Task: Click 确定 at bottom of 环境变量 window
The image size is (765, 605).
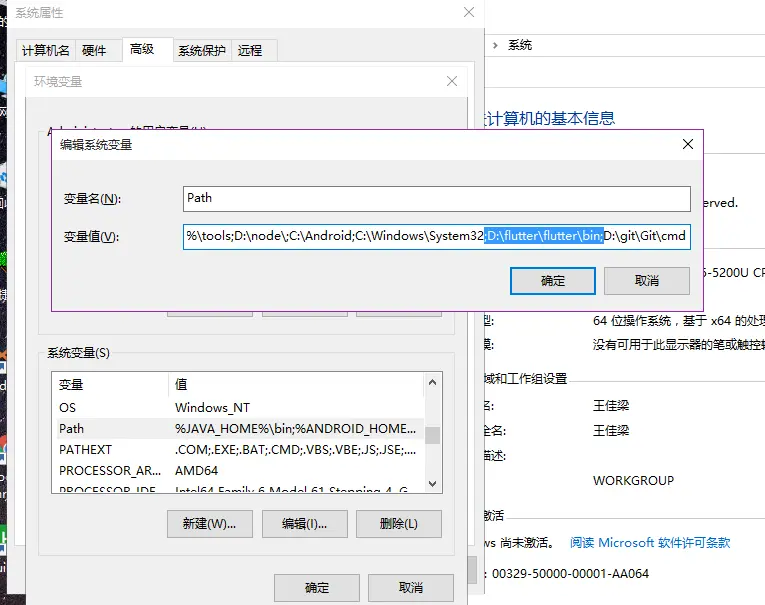Action: [x=317, y=588]
